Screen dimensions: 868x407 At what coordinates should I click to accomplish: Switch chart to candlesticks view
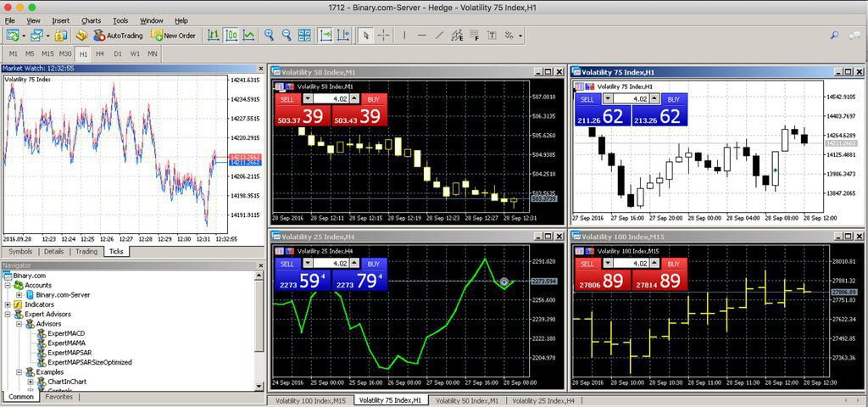[230, 36]
